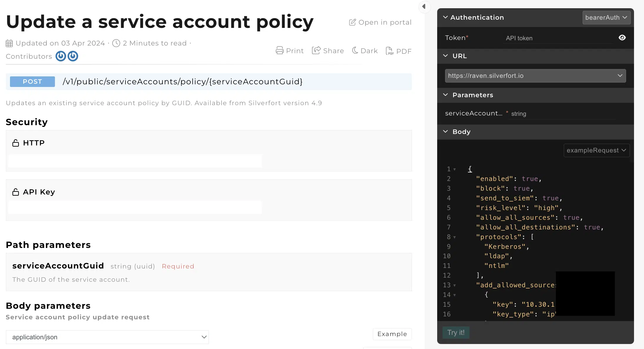Click the Try it! button
The image size is (644, 349).
point(456,333)
